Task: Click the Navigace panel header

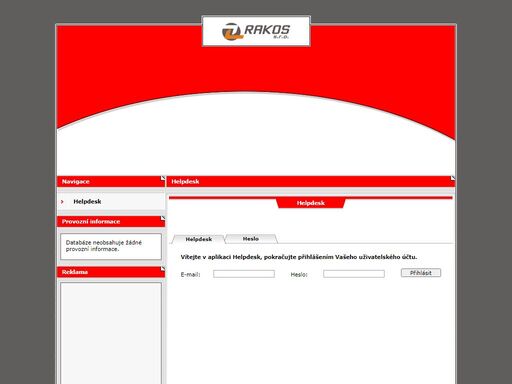Action: point(111,181)
